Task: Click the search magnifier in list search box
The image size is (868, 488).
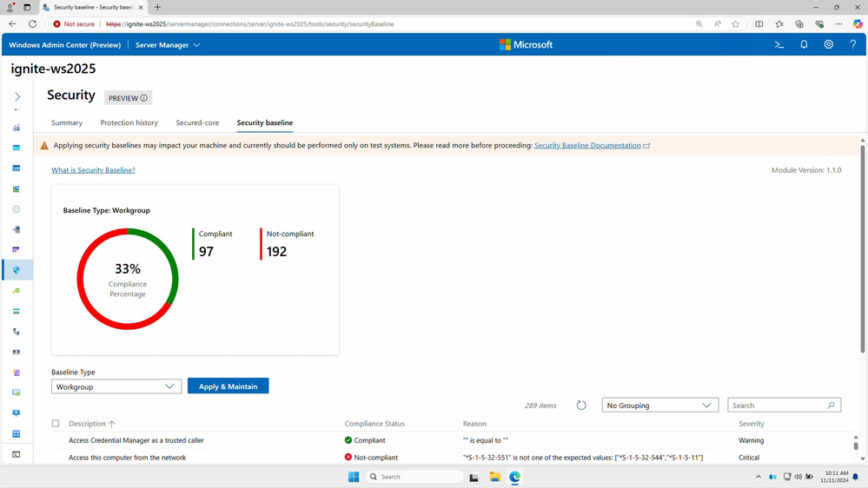Action: (831, 406)
